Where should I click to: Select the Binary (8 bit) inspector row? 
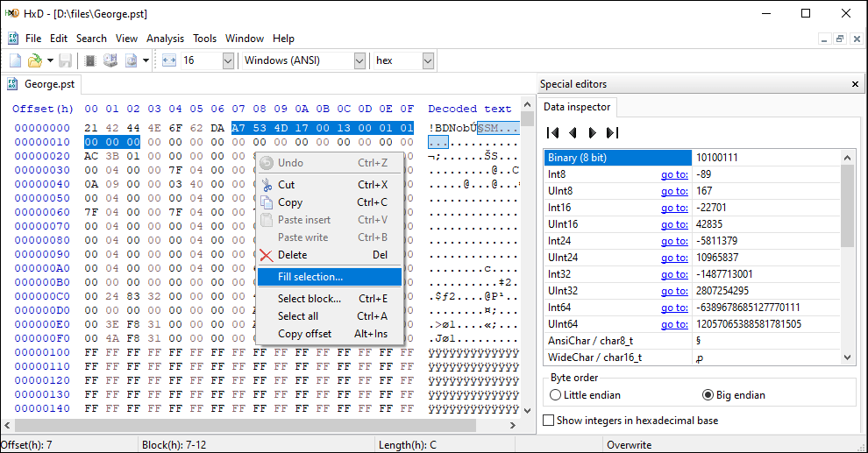click(693, 158)
